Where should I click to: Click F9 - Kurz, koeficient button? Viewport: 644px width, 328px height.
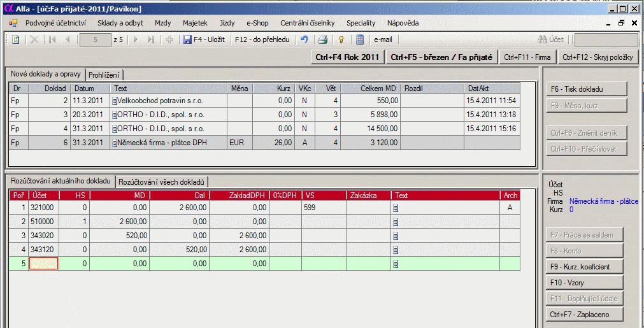(x=585, y=267)
